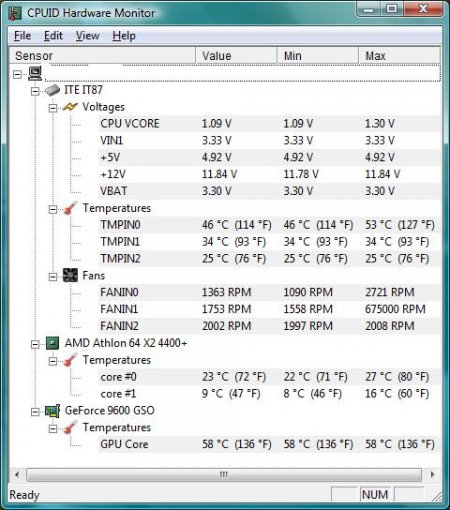Click the AMD Athlon processor icon
The height and width of the screenshot is (510, 450).
[x=52, y=343]
